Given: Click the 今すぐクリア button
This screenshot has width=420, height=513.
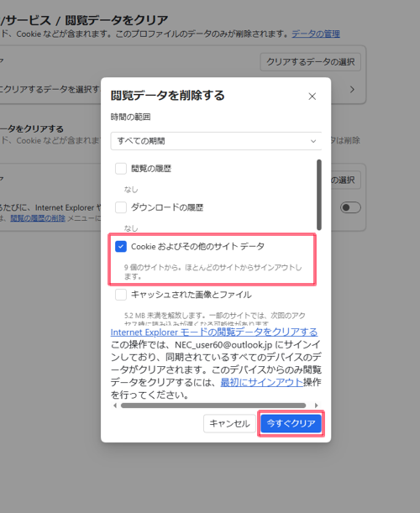Looking at the screenshot, I should [291, 423].
